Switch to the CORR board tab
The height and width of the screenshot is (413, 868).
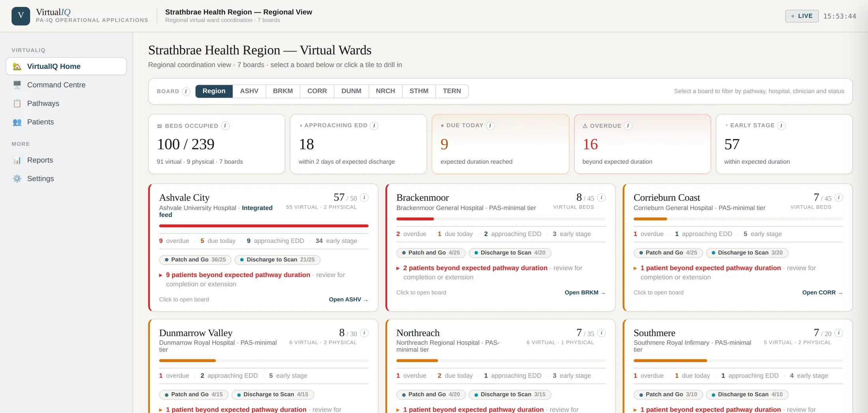(x=317, y=91)
